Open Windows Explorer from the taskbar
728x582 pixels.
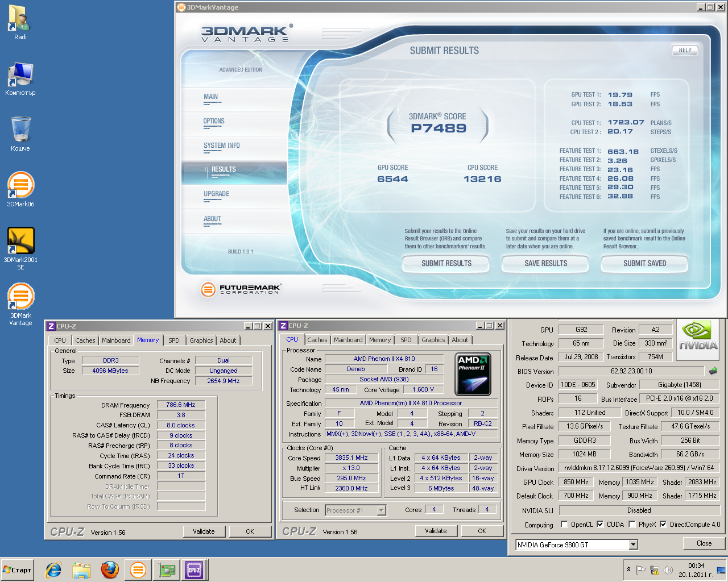pyautogui.click(x=81, y=569)
